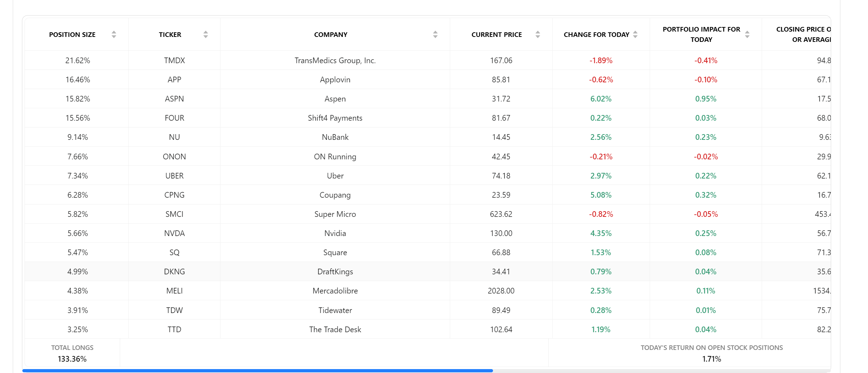Viewport: 868px width, 373px height.
Task: Click the Total Longs 133.36% value
Action: coord(72,359)
